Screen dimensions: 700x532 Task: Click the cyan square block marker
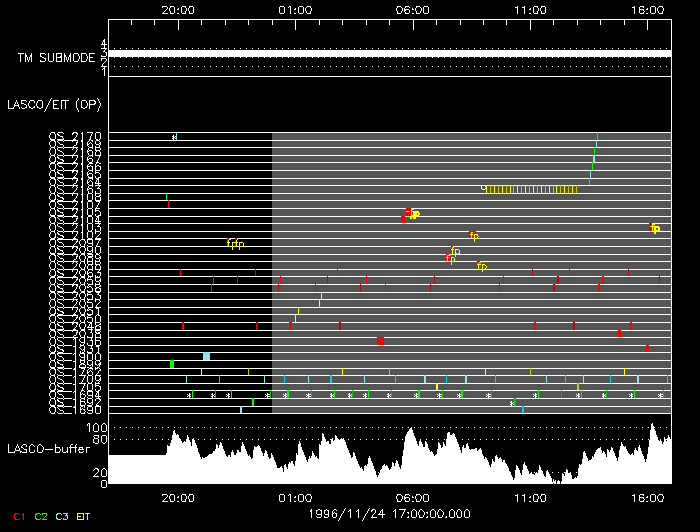point(206,356)
